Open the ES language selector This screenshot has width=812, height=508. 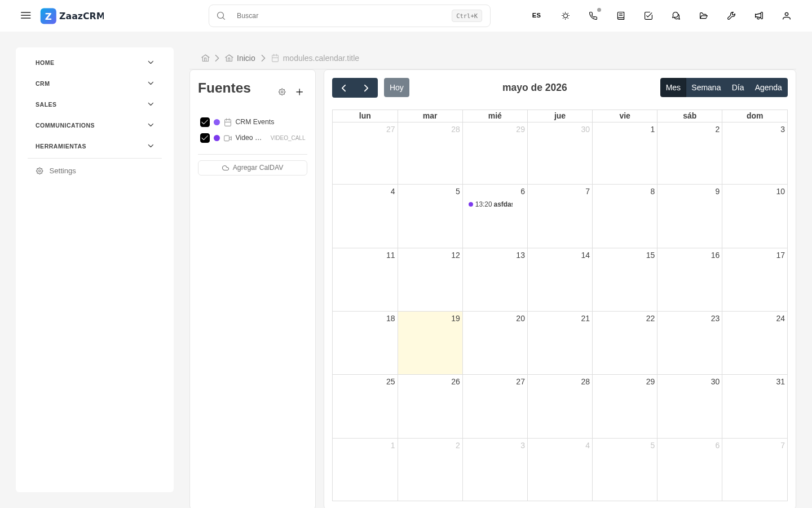[536, 16]
